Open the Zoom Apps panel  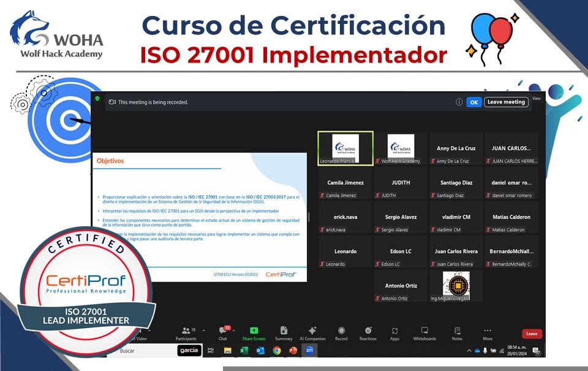394,334
